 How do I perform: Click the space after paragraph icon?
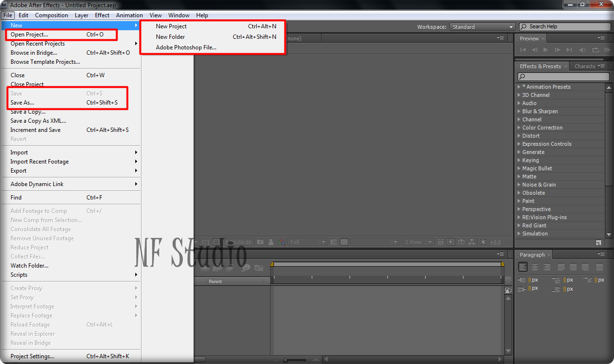[556, 289]
